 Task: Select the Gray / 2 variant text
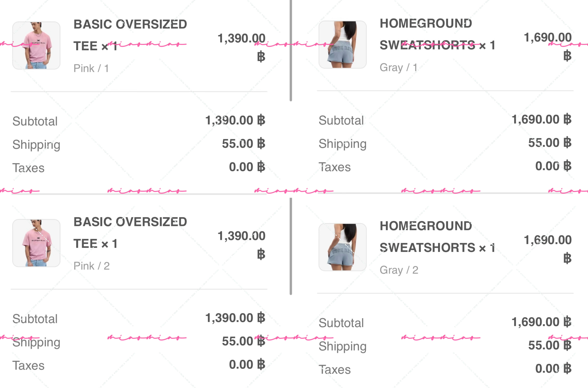coord(399,270)
